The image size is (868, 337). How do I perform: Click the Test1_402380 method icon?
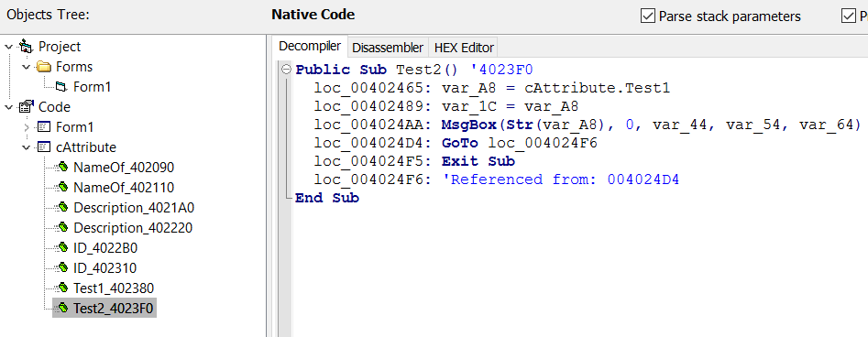[x=62, y=288]
